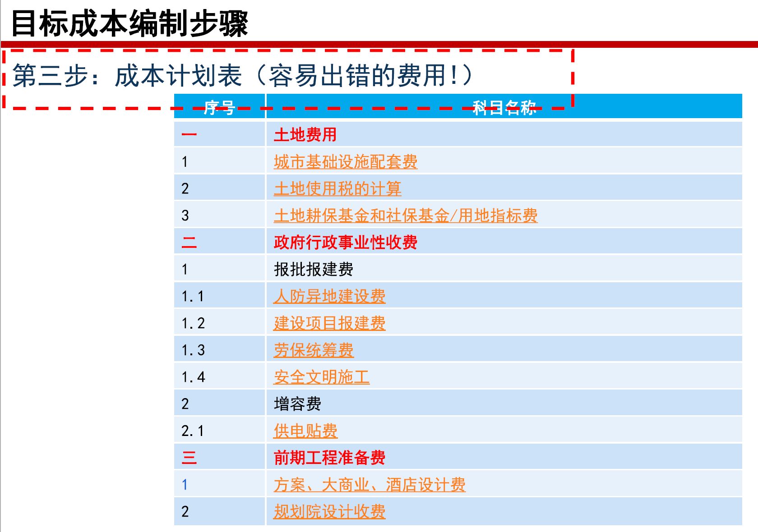Select the 前期工程准备费 section heading

pyautogui.click(x=329, y=458)
